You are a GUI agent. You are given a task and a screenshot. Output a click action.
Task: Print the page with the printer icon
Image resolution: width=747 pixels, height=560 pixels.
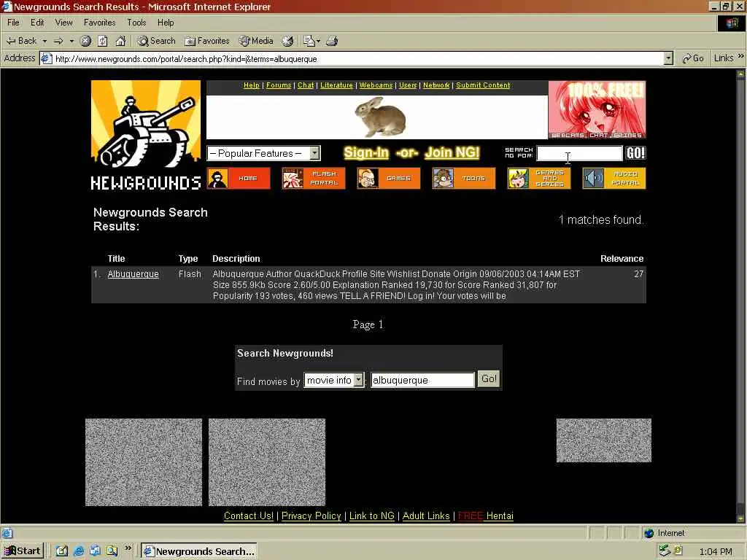tap(332, 41)
